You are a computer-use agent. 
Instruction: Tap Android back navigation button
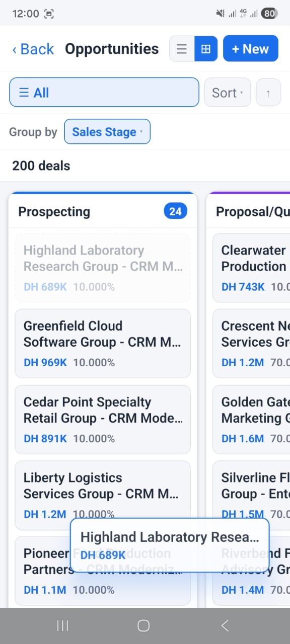(x=225, y=625)
